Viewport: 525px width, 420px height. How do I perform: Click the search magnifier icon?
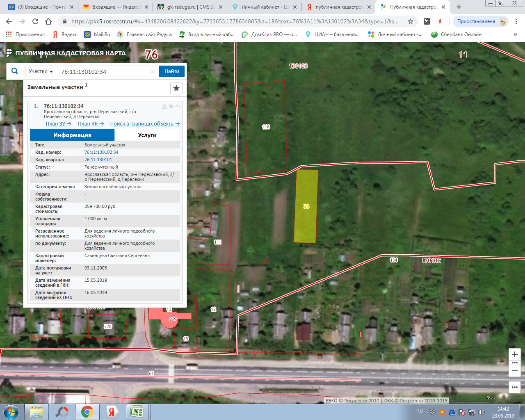[15, 71]
